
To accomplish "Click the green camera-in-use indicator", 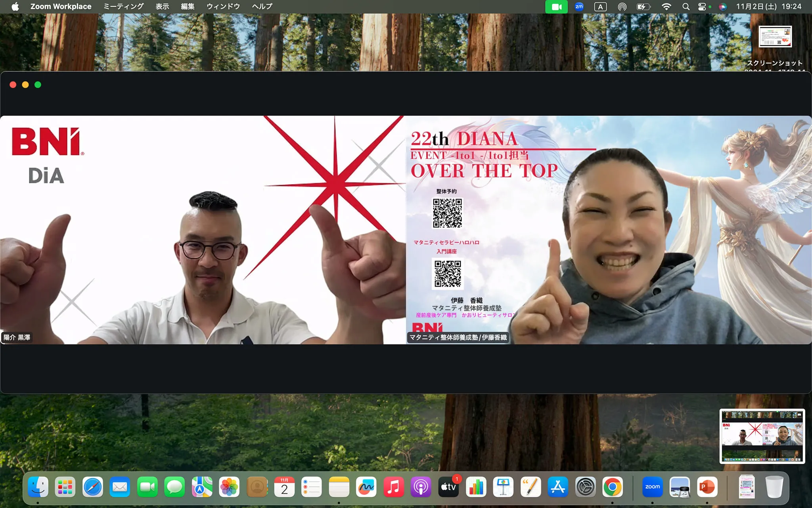I will point(556,7).
